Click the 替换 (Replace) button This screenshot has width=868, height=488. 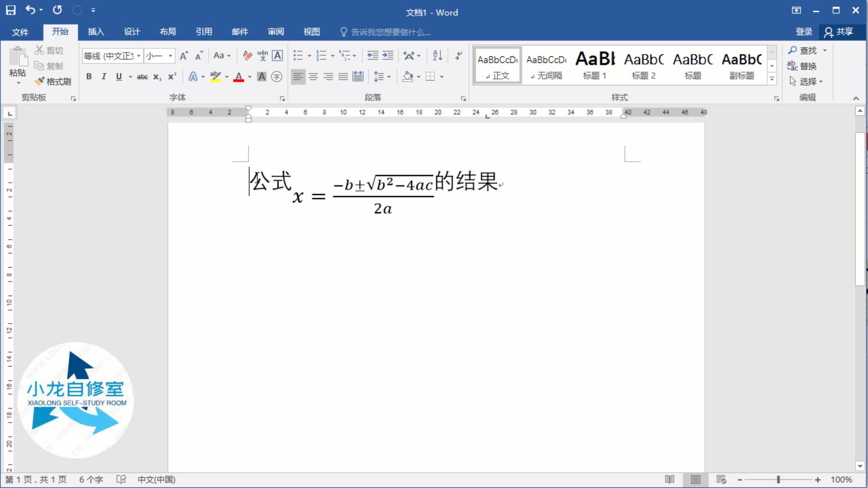coord(807,66)
